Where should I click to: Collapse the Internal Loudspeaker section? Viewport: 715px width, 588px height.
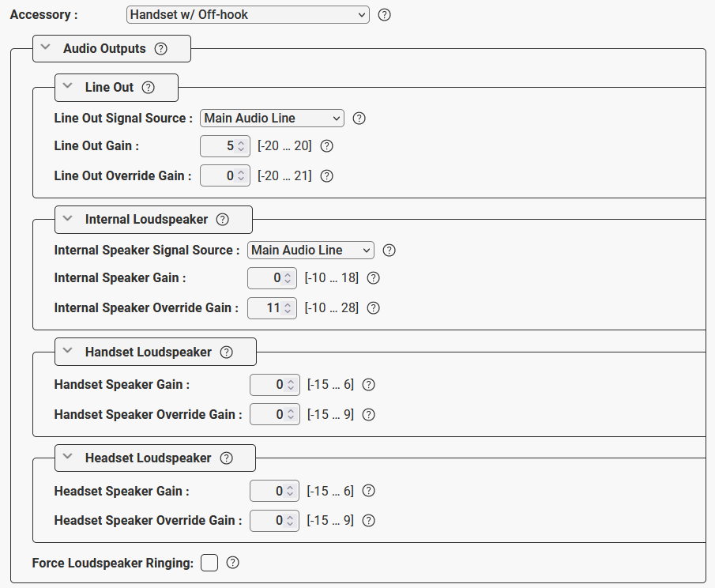[68, 219]
